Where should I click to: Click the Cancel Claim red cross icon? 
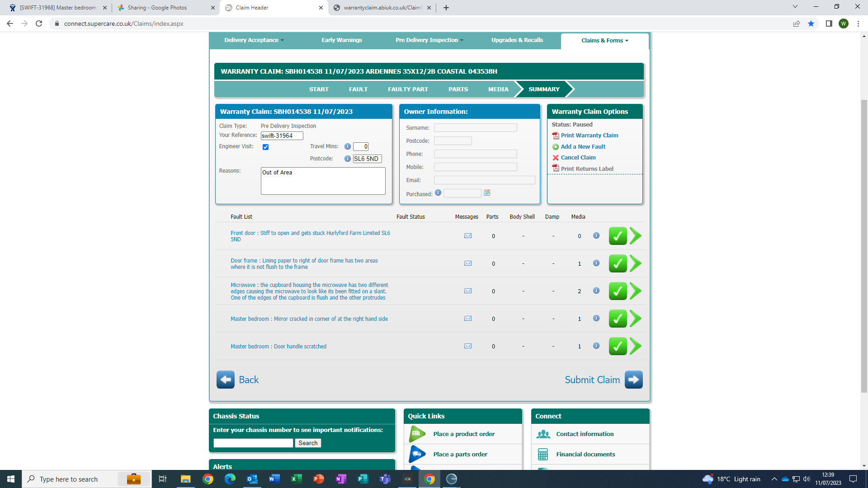(556, 158)
